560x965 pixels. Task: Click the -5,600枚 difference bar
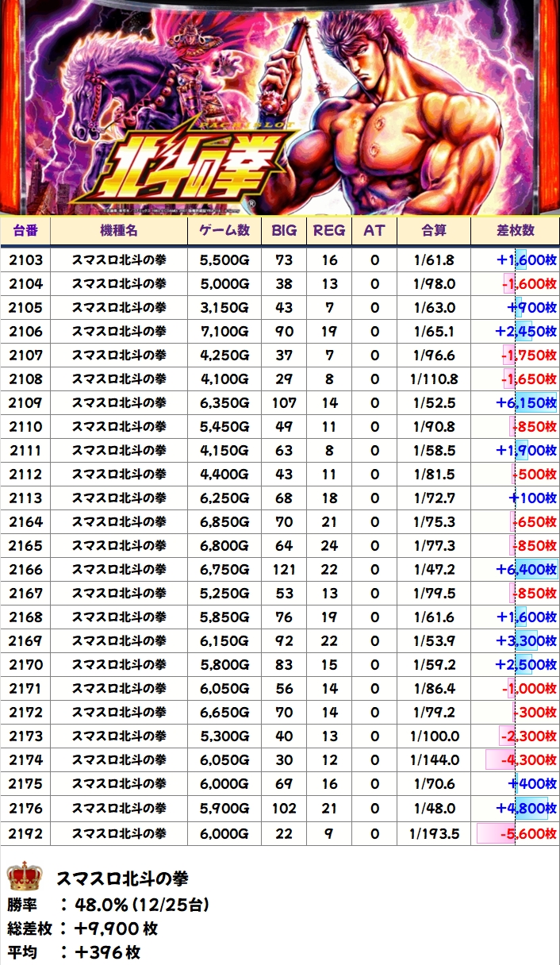497,833
